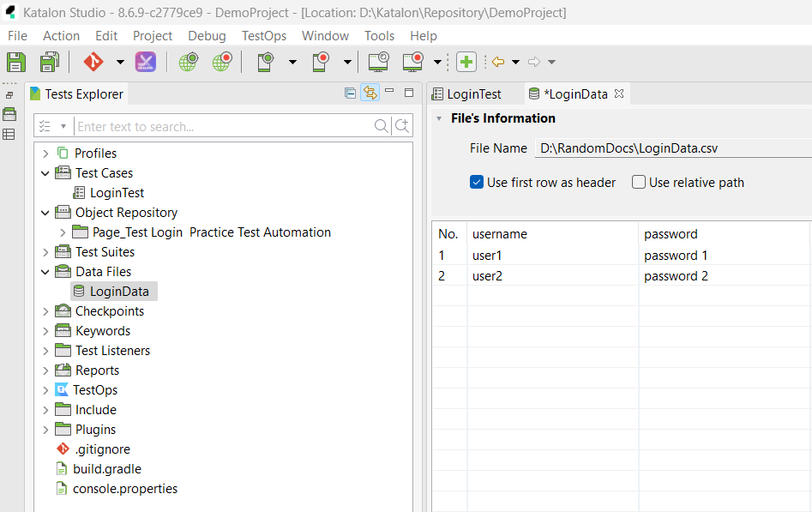
Task: Click the green plus new item icon
Action: tap(466, 63)
